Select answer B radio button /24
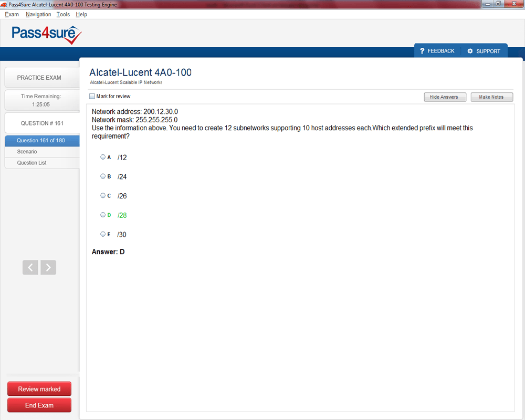The width and height of the screenshot is (525, 420). (103, 176)
